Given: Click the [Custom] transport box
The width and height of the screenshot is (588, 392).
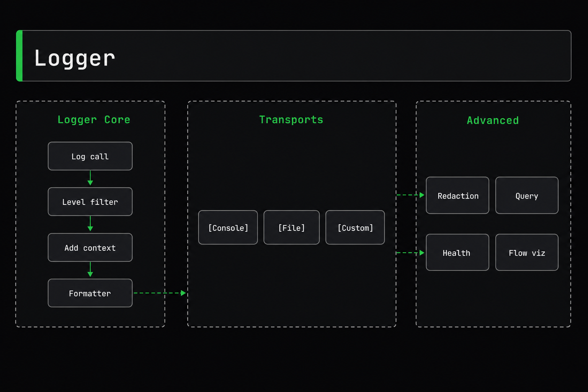Looking at the screenshot, I should (355, 227).
